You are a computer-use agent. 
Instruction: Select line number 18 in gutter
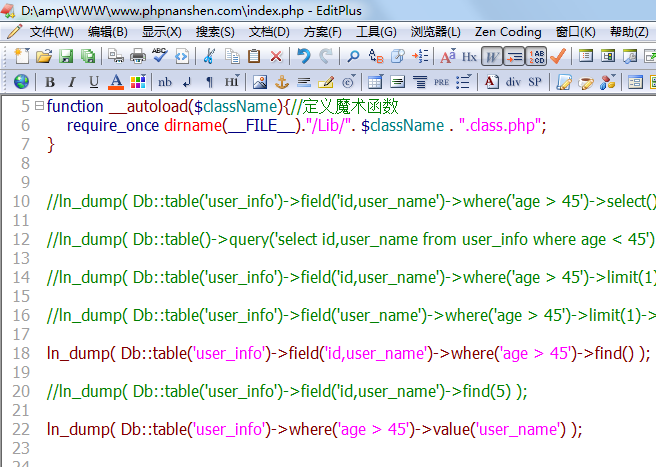pyautogui.click(x=21, y=353)
